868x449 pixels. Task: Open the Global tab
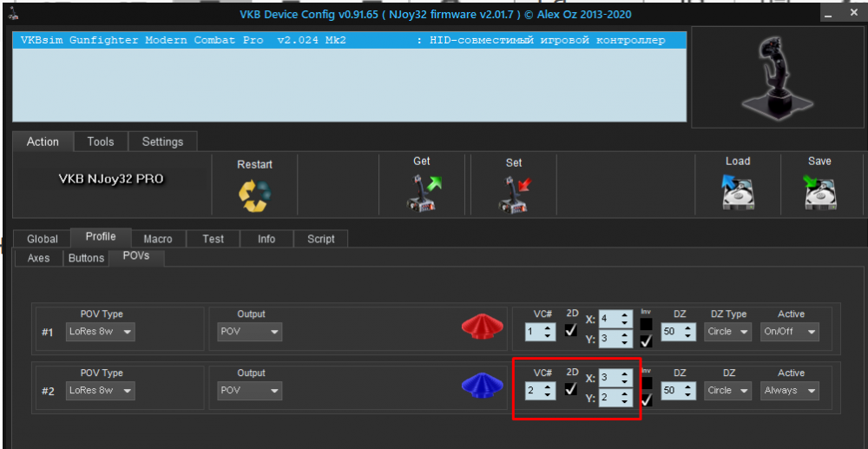click(42, 239)
